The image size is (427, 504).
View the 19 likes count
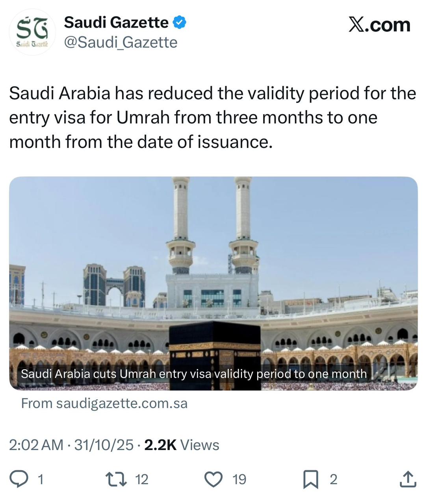click(239, 480)
